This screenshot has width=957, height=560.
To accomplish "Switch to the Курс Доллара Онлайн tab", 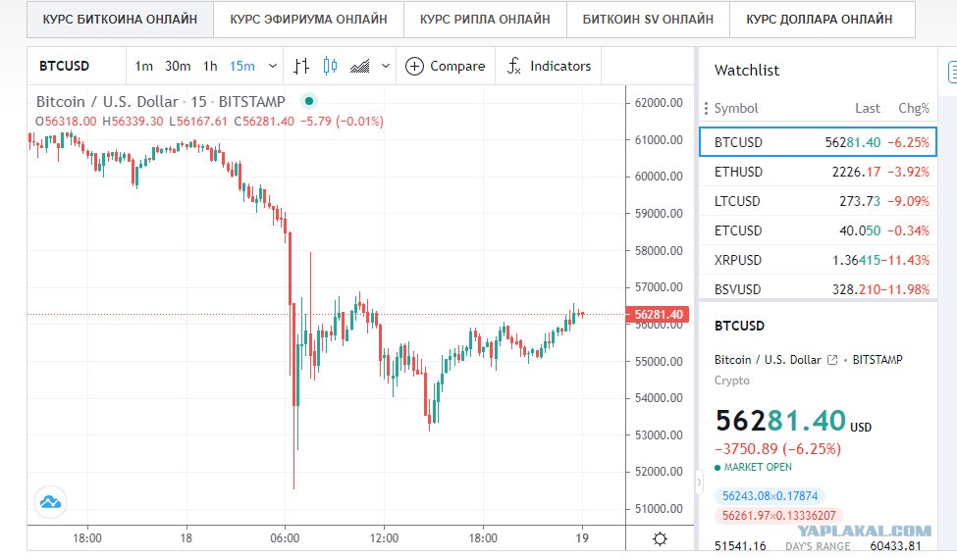I will pyautogui.click(x=819, y=20).
